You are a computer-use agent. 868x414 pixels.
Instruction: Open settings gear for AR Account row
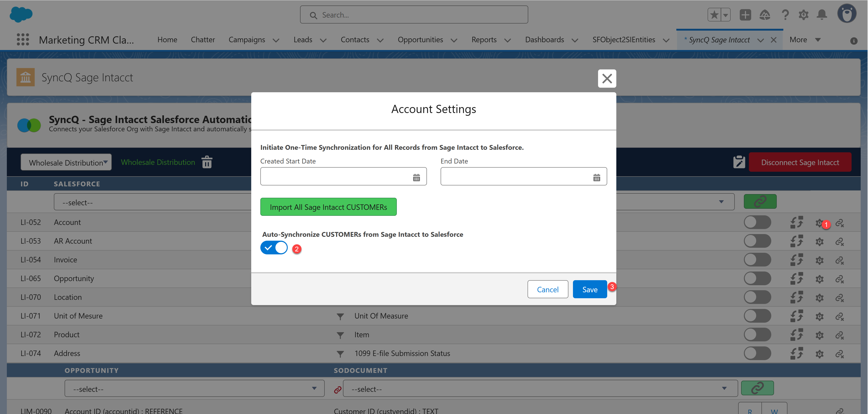click(x=819, y=242)
